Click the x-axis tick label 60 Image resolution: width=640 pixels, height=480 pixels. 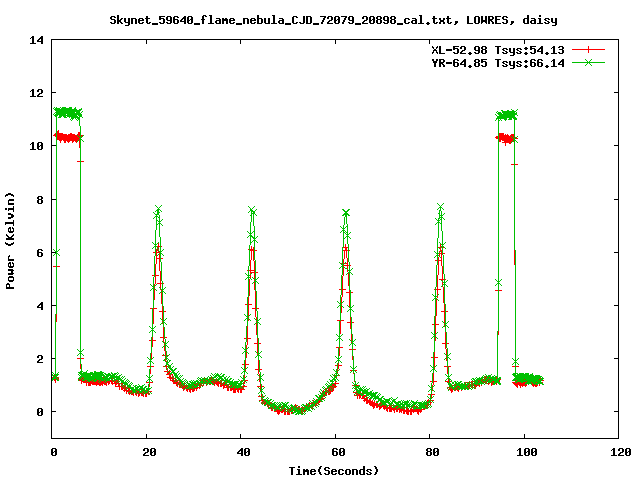(x=338, y=452)
